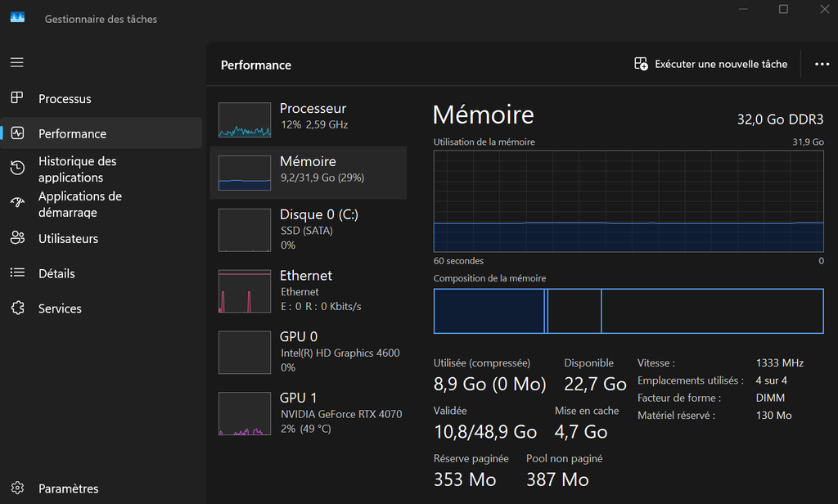Image resolution: width=838 pixels, height=504 pixels.
Task: Show Disque 0 (C:) statistics
Action: coord(309,229)
